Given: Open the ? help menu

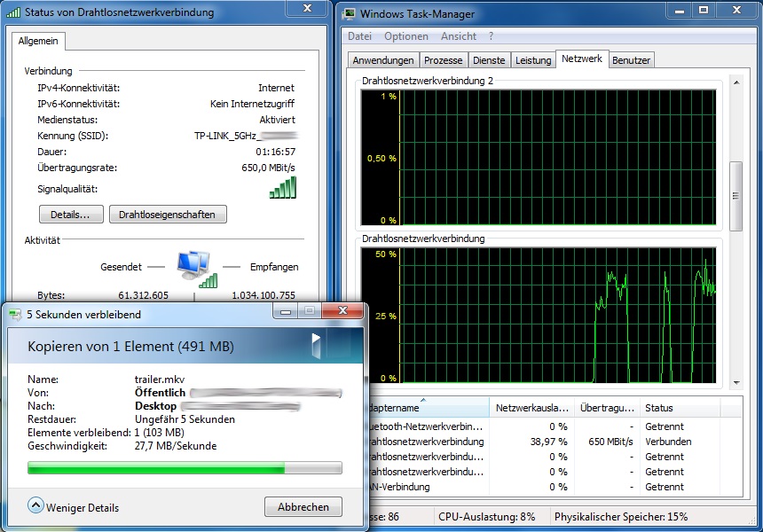Looking at the screenshot, I should pyautogui.click(x=491, y=36).
